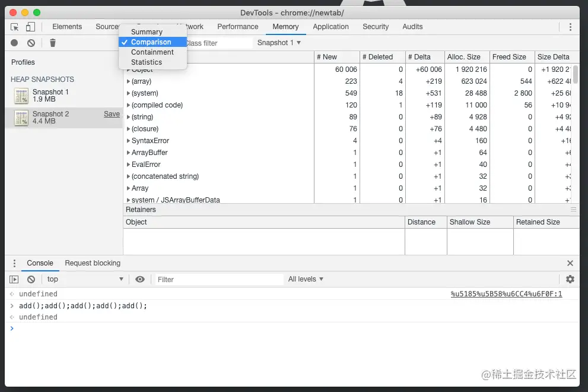This screenshot has width=588, height=392.
Task: Switch to the Elements tab
Action: (x=67, y=27)
